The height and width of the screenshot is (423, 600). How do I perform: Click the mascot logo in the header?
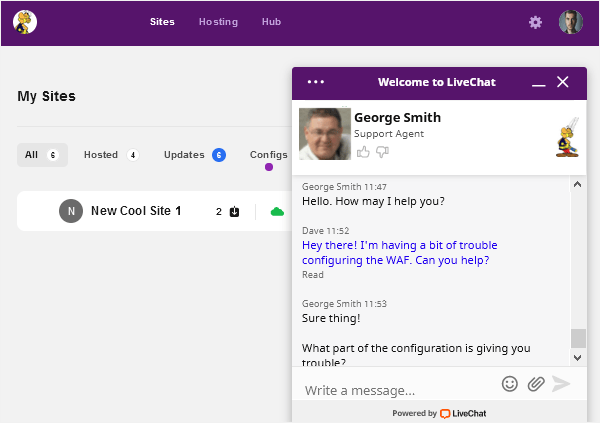[26, 22]
